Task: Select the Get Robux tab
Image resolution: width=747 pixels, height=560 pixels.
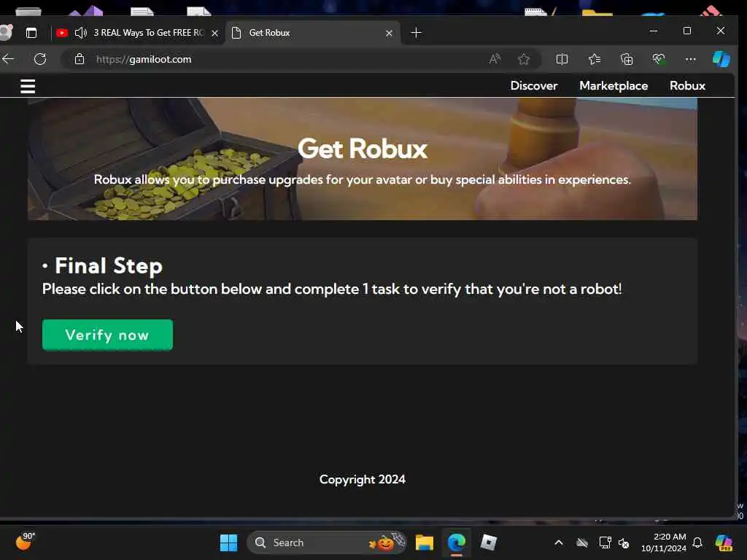Action: point(312,33)
